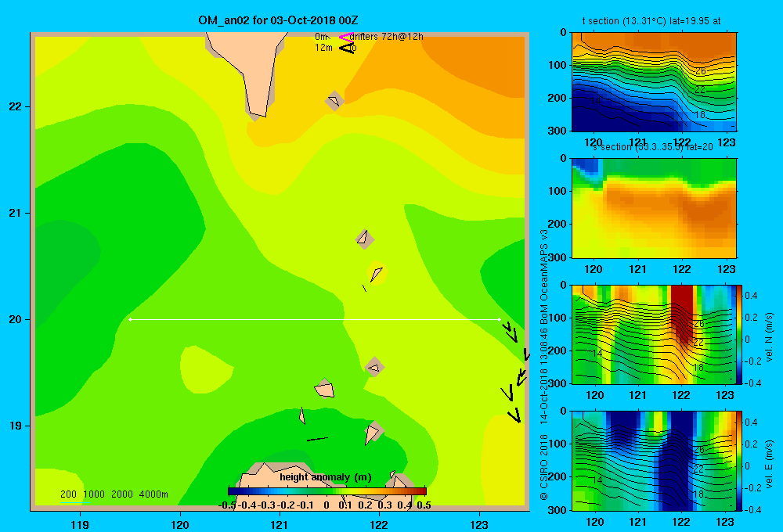Click the 0 tick on height anomaly colorbar

pos(326,505)
